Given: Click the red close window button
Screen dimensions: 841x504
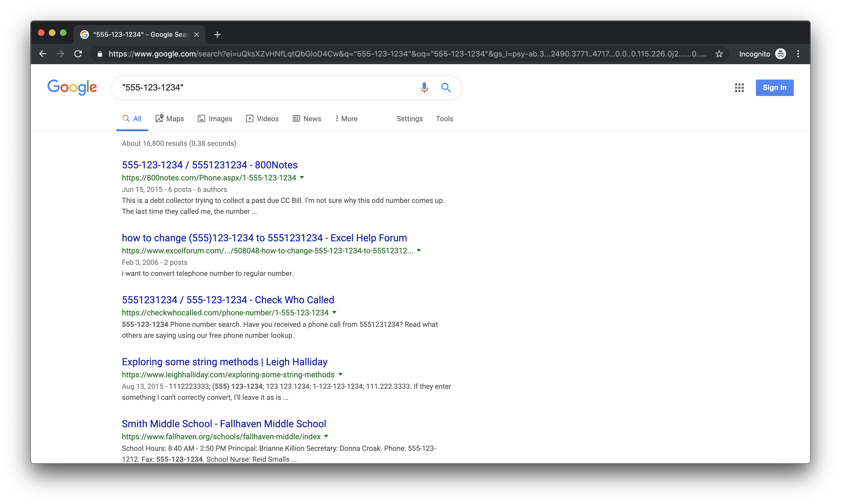Looking at the screenshot, I should coord(41,33).
